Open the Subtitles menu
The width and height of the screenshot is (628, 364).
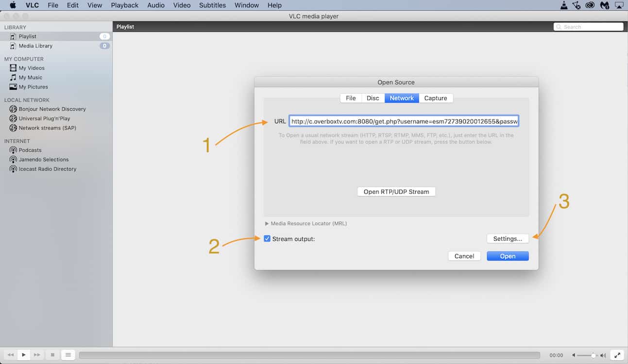click(x=212, y=5)
